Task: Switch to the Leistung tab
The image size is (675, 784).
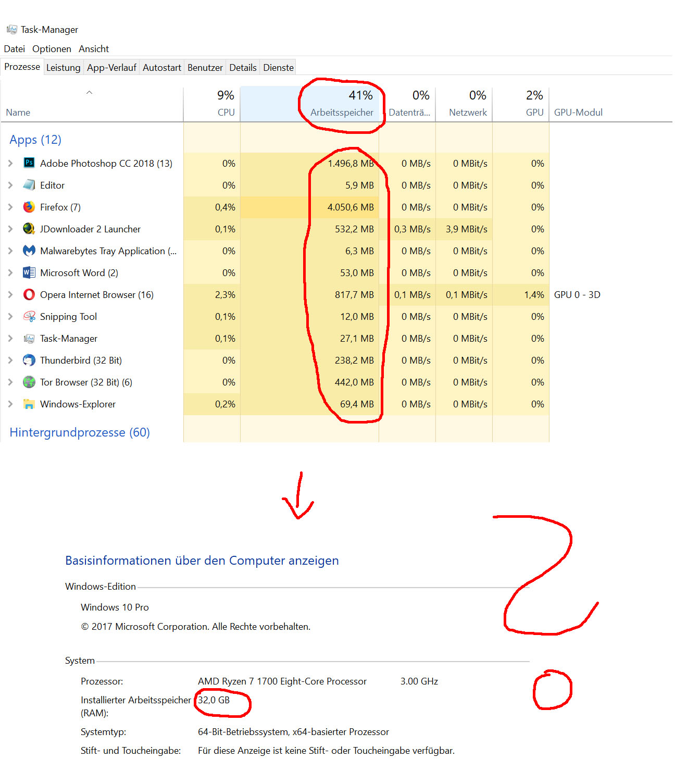Action: 63,67
